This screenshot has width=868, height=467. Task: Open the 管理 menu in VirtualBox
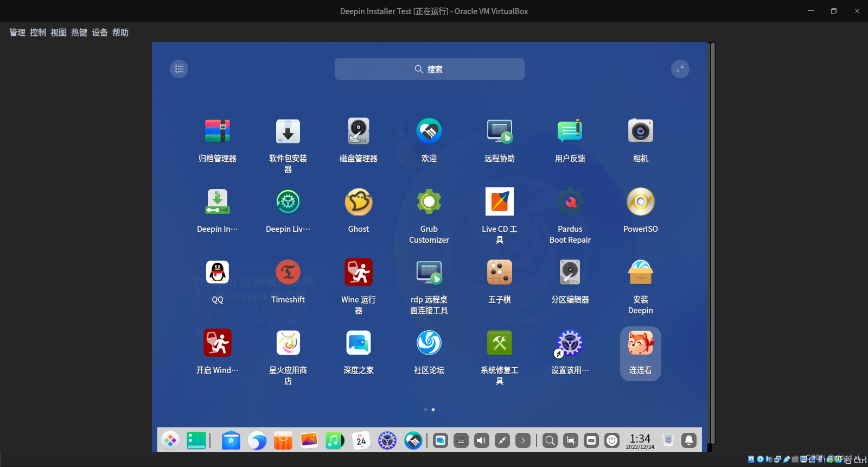coord(17,33)
